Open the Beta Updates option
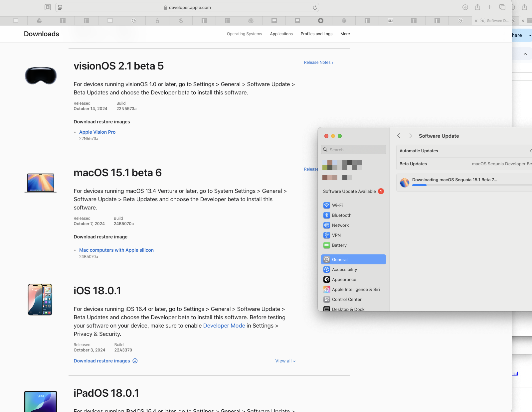 [464, 164]
